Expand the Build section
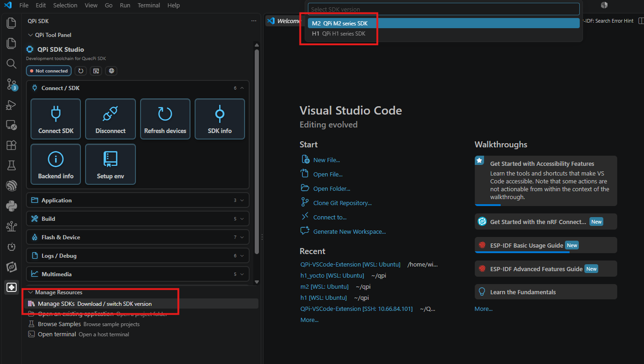 138,219
